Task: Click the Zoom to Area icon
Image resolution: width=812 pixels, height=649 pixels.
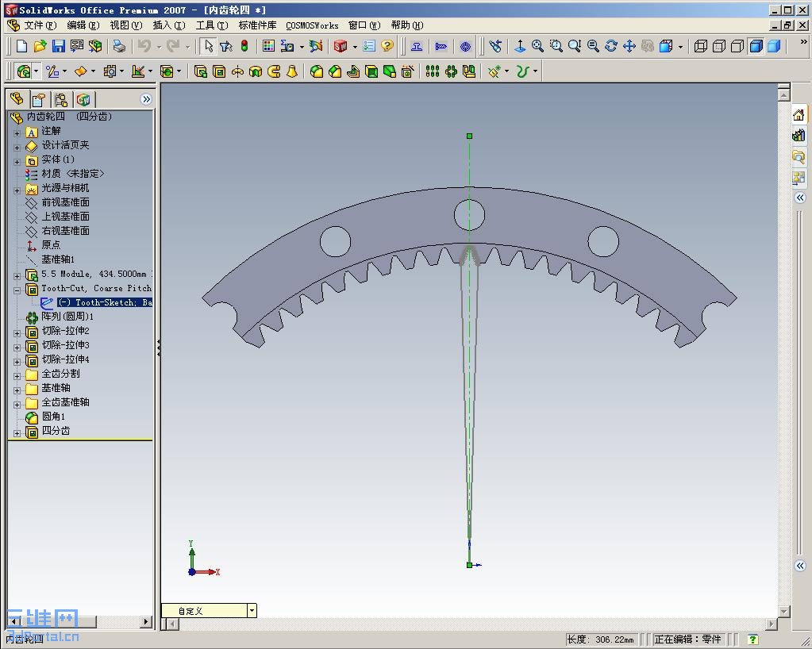Action: [x=556, y=47]
